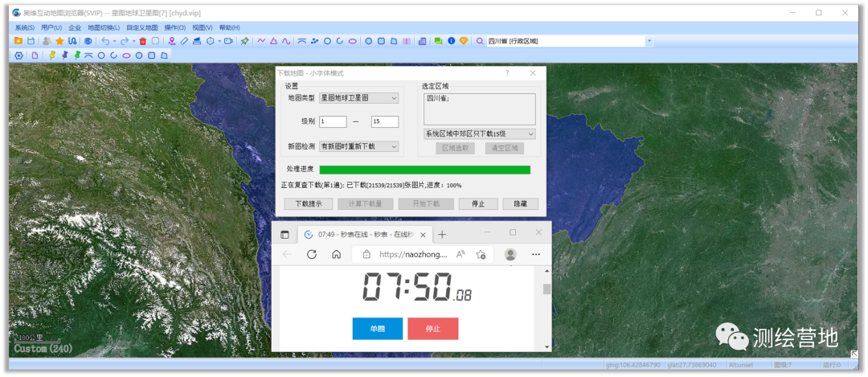
Task: Click the undo arrow icon
Action: [x=105, y=40]
